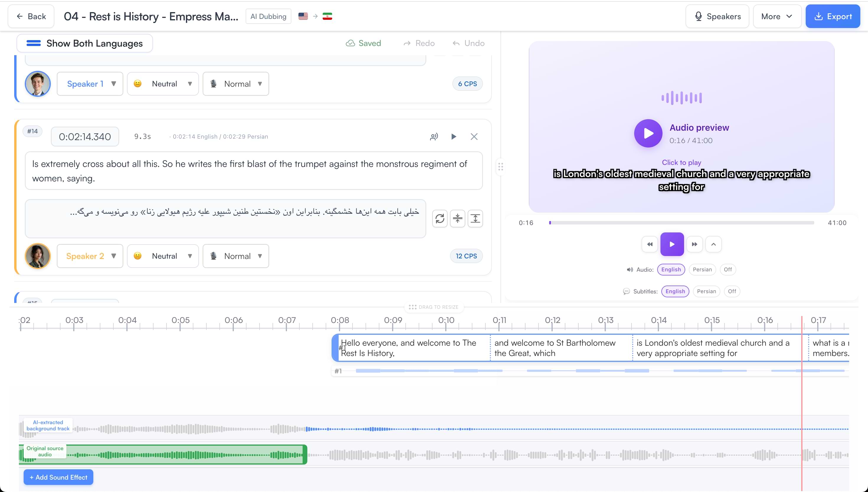Click the Iran target language flag

click(327, 16)
